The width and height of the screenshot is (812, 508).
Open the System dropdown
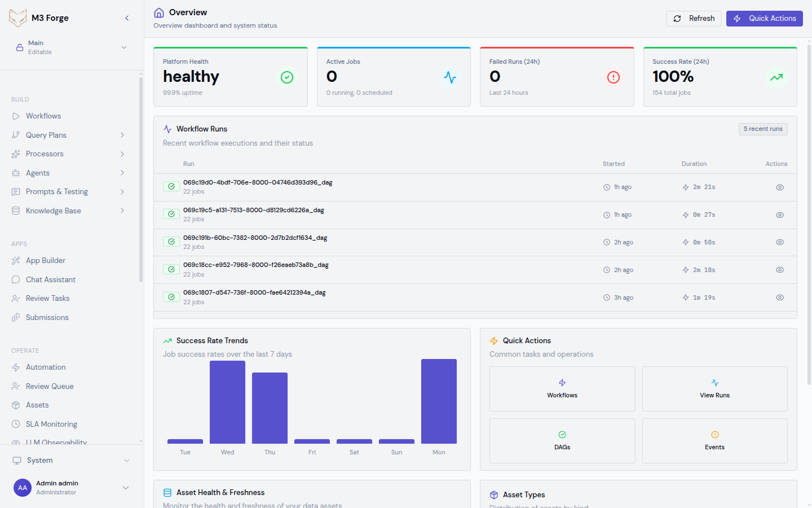[x=70, y=460]
